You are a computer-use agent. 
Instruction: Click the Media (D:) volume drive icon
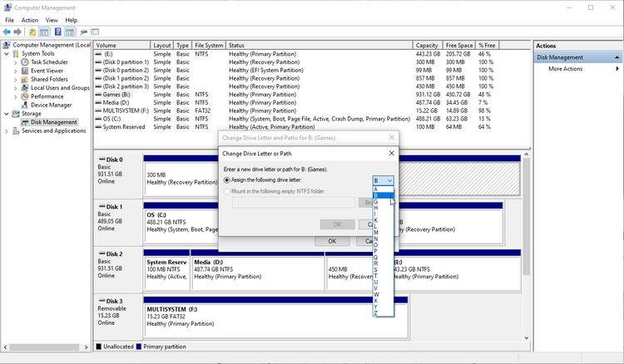point(98,102)
